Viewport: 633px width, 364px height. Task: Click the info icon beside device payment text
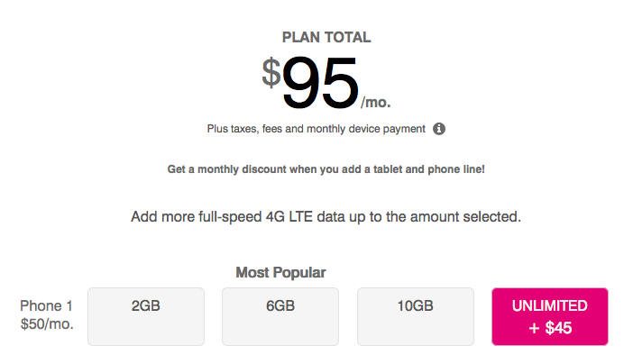click(x=439, y=129)
